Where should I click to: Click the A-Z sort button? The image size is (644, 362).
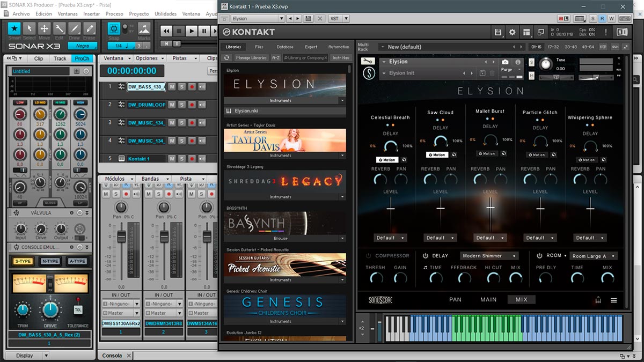click(x=276, y=57)
